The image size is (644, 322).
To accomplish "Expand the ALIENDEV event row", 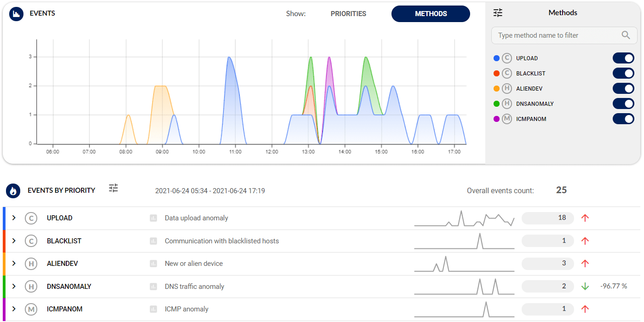I will pyautogui.click(x=14, y=264).
